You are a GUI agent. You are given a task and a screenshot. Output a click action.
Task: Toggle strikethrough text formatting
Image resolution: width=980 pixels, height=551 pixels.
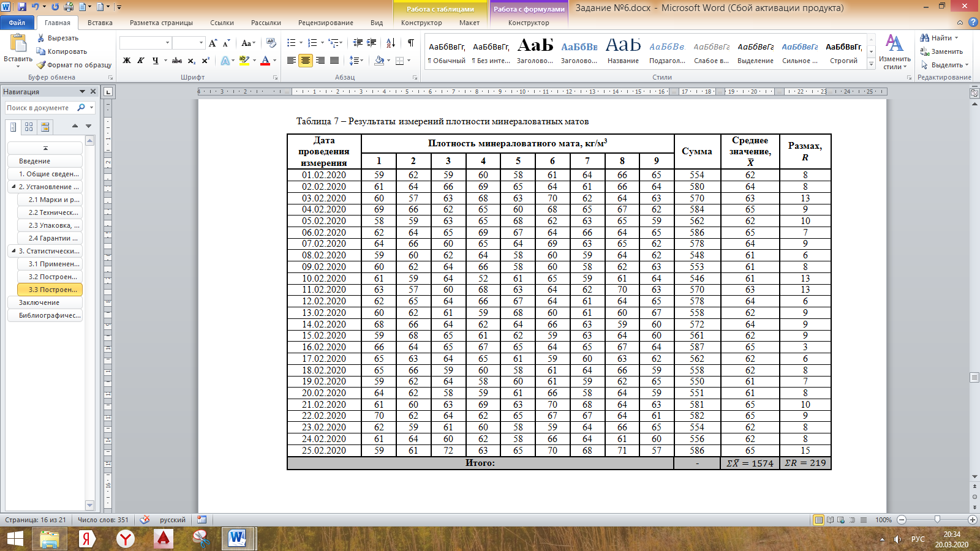pyautogui.click(x=177, y=61)
